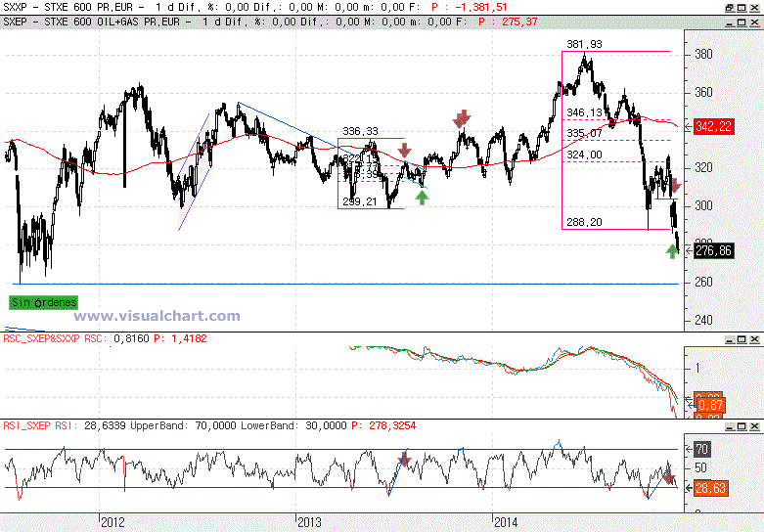Minimize the SXEP OIL+GAS chart pane
The width and height of the screenshot is (764, 532).
click(x=730, y=22)
